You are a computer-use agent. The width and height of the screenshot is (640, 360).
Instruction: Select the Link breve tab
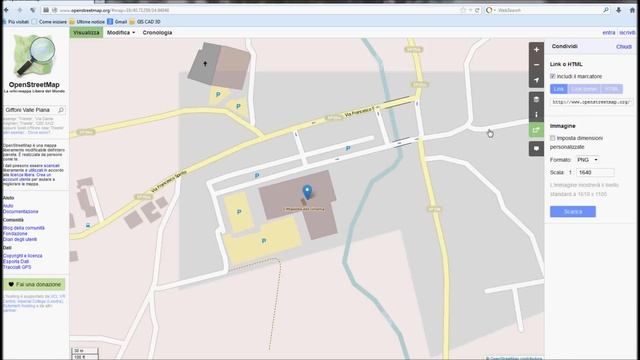[x=584, y=89]
